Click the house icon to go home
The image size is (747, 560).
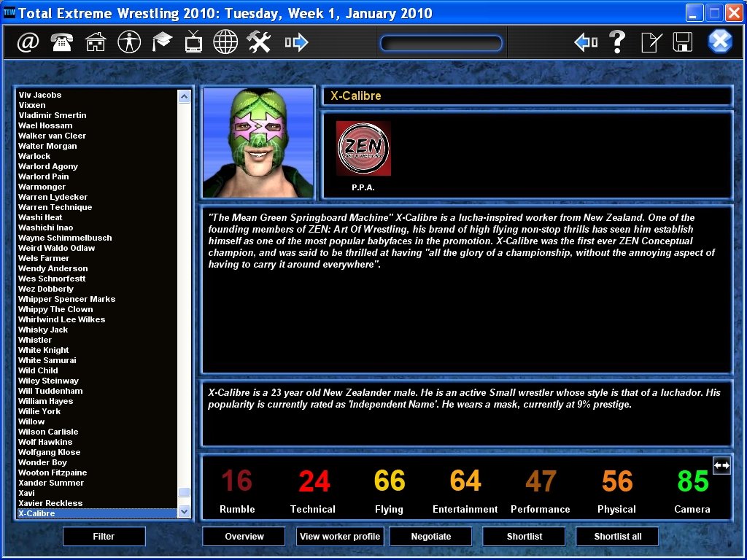coord(96,42)
